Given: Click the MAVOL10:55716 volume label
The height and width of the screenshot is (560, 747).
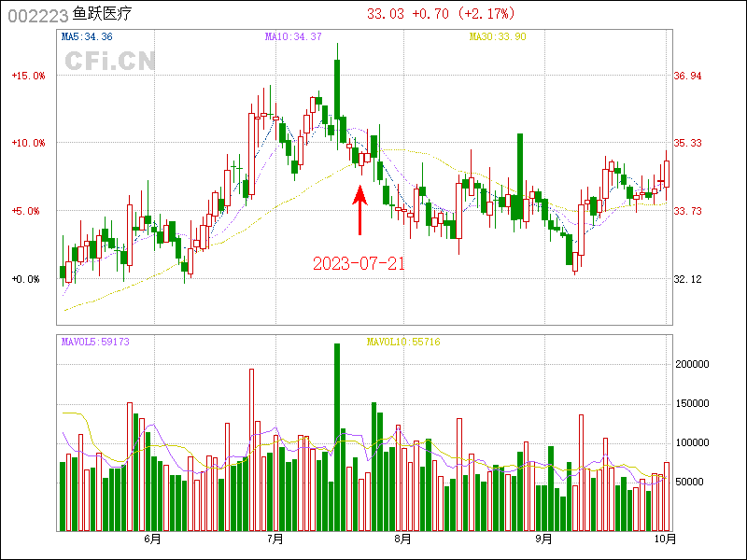Looking at the screenshot, I should pos(403,342).
